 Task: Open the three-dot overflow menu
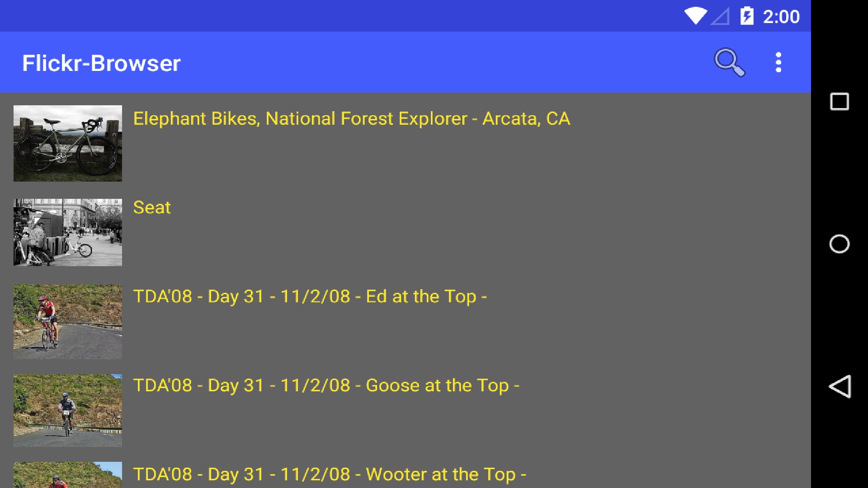[x=778, y=62]
